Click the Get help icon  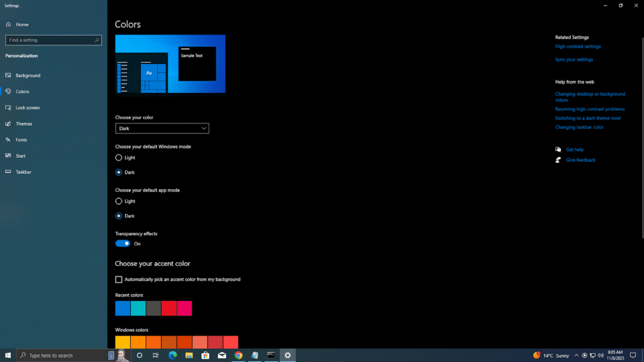[x=558, y=150]
